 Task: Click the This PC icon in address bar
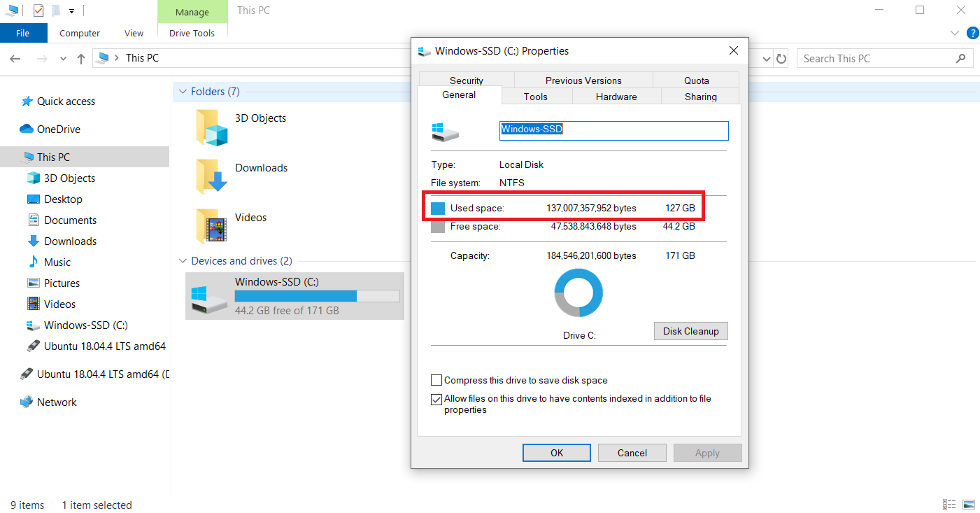[x=104, y=57]
